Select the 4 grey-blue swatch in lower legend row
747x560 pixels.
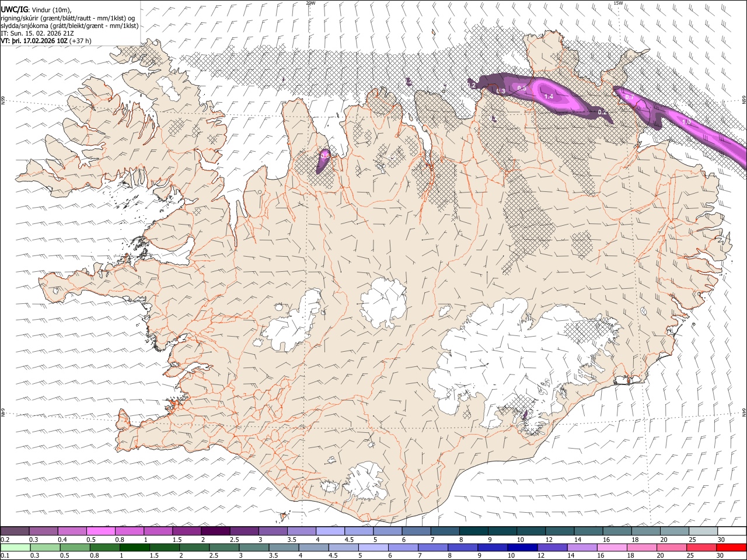tap(313, 547)
